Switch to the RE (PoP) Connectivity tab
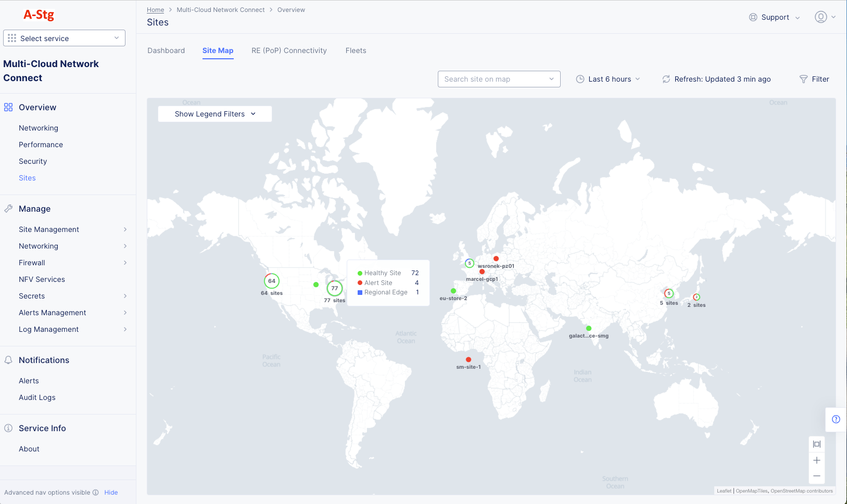This screenshot has height=504, width=847. point(289,50)
